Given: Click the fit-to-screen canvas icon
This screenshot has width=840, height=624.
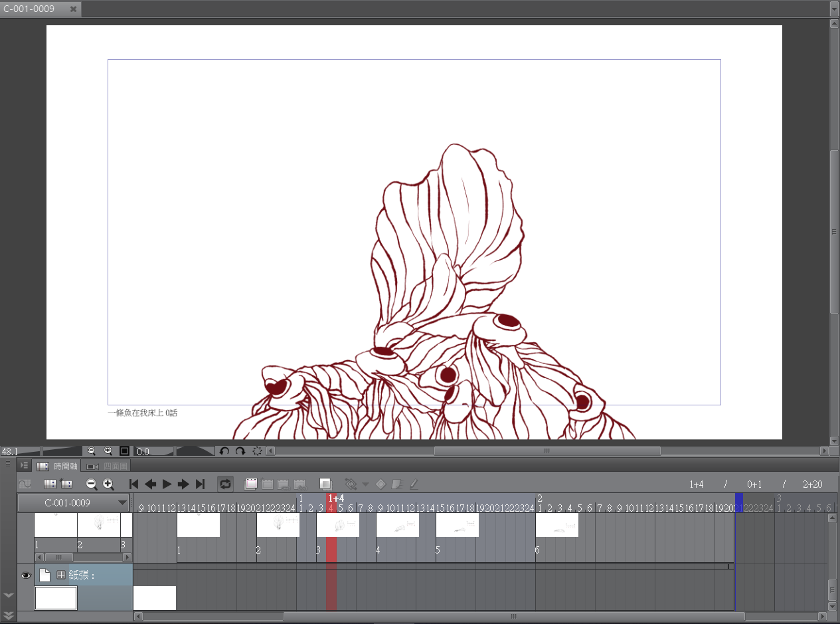Looking at the screenshot, I should point(124,451).
